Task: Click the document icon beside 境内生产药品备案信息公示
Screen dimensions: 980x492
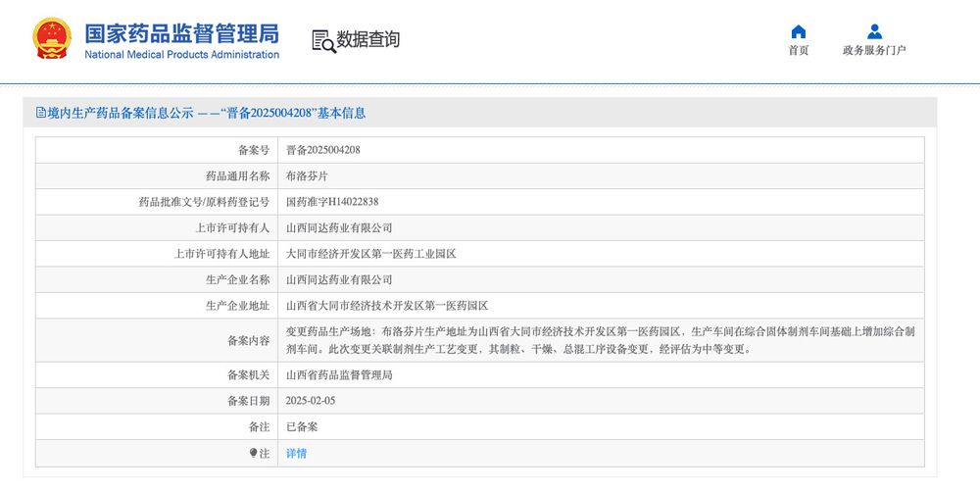Action: click(x=40, y=113)
